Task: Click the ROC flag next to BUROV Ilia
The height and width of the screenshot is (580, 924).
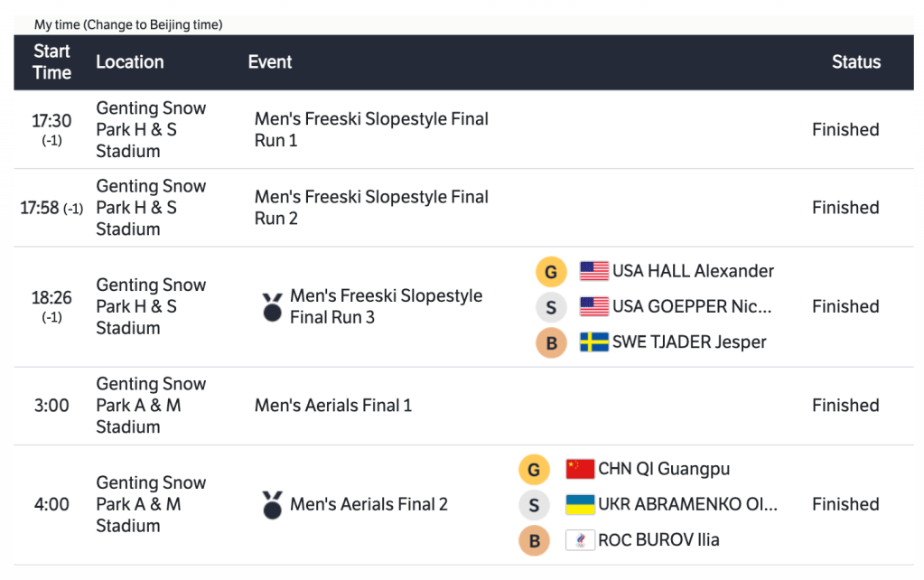Action: pyautogui.click(x=580, y=540)
